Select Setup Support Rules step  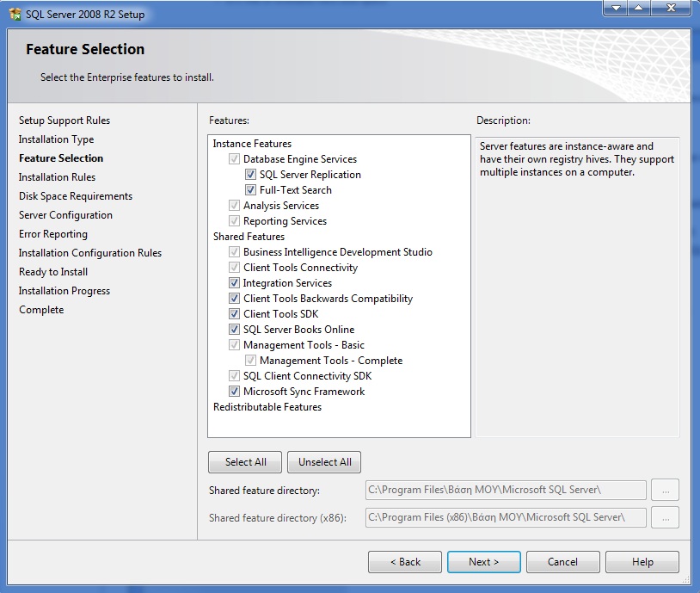coord(64,120)
